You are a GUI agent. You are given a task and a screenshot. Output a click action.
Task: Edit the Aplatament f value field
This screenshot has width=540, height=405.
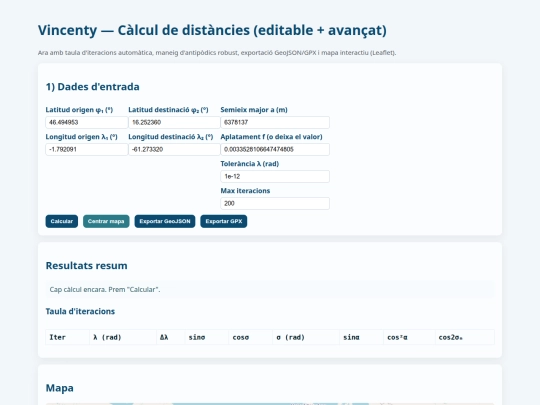[x=275, y=149]
